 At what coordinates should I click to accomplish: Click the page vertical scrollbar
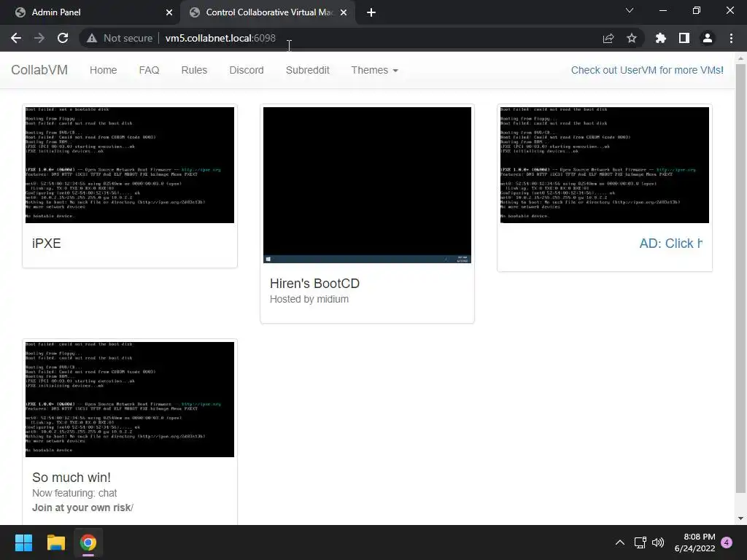740,279
